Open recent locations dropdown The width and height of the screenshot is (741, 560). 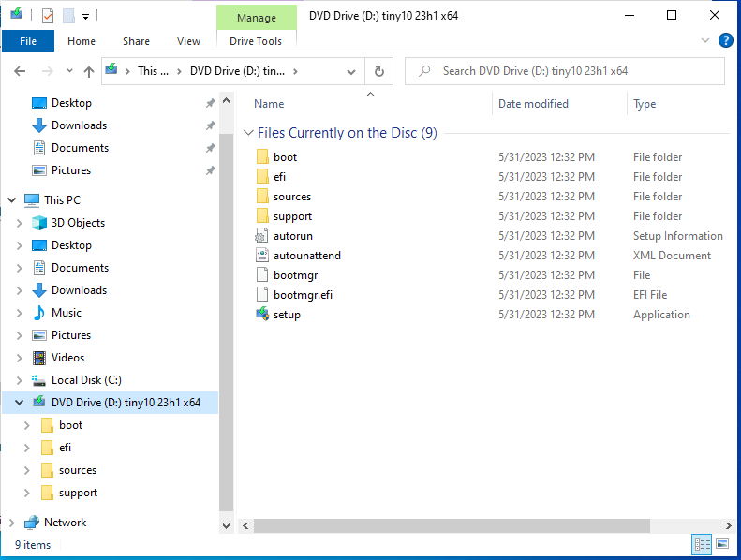pos(69,71)
